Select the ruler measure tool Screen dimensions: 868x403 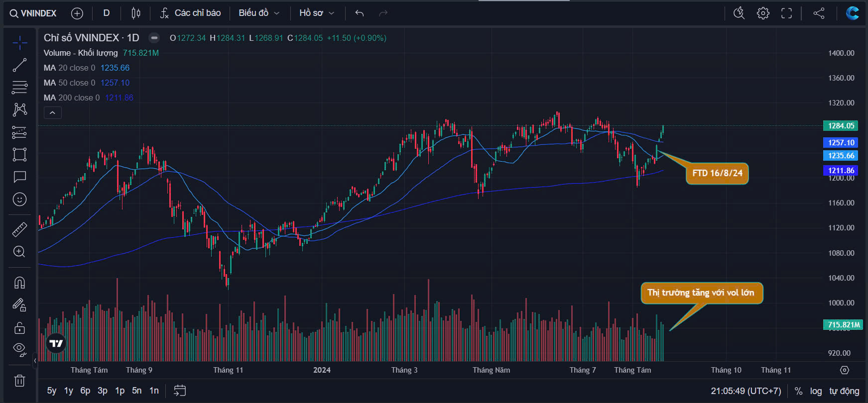pyautogui.click(x=19, y=229)
